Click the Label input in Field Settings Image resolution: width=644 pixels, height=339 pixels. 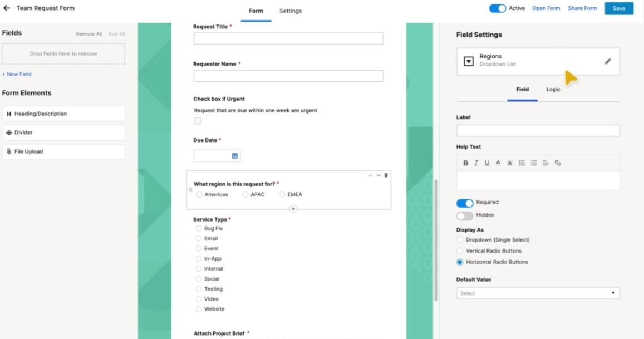pyautogui.click(x=538, y=131)
